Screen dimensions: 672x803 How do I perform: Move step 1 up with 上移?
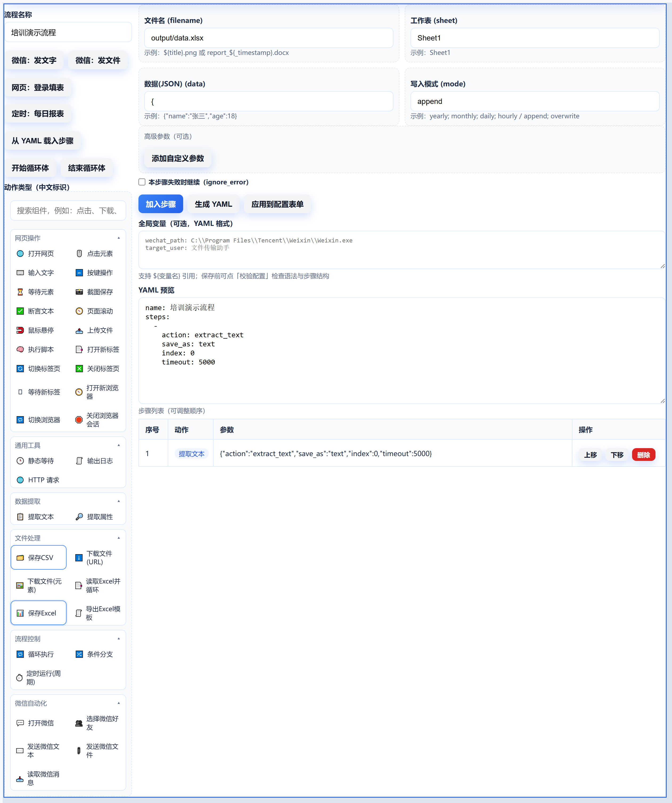pos(590,455)
